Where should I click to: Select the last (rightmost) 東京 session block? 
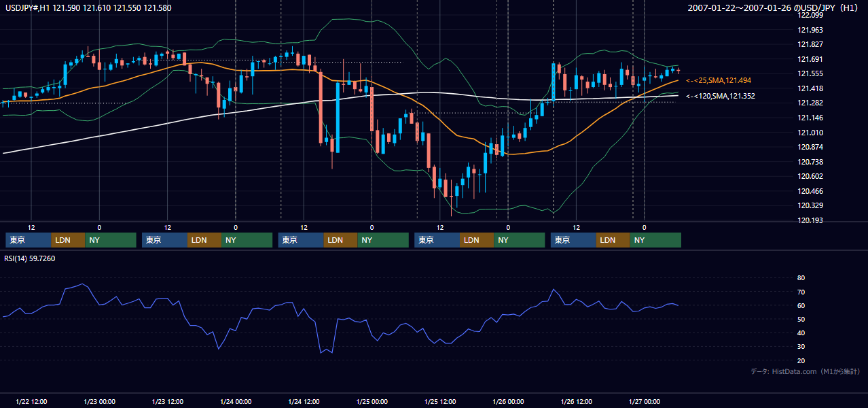[x=573, y=240]
